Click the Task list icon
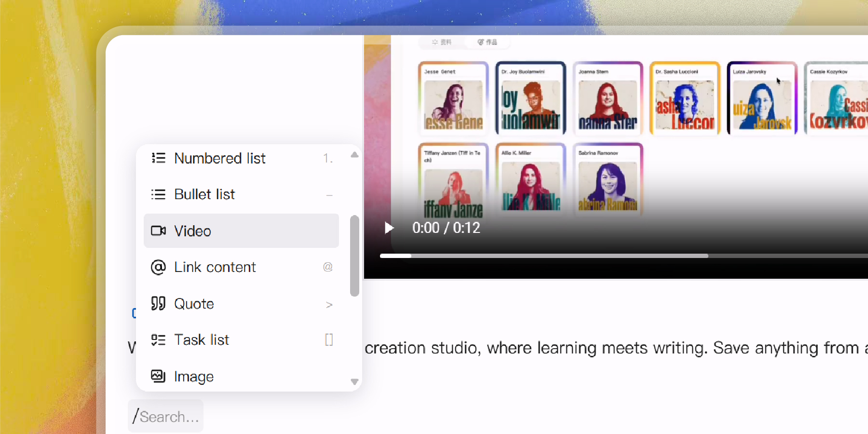Screen dimensions: 868x434 pos(158,340)
